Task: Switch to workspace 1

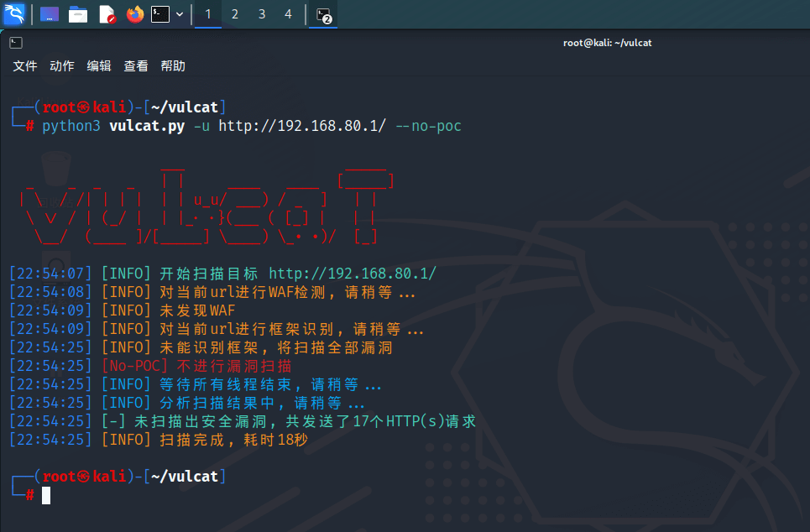Action: 208,14
